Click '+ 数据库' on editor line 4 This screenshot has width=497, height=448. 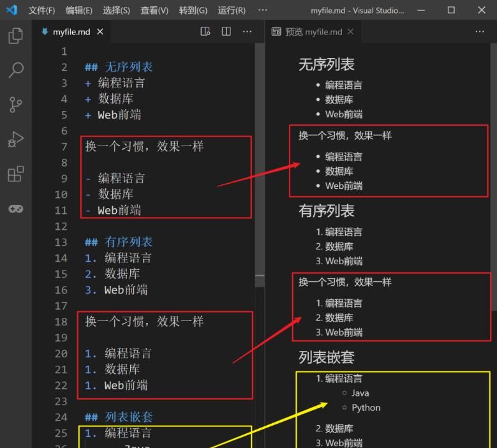point(109,99)
